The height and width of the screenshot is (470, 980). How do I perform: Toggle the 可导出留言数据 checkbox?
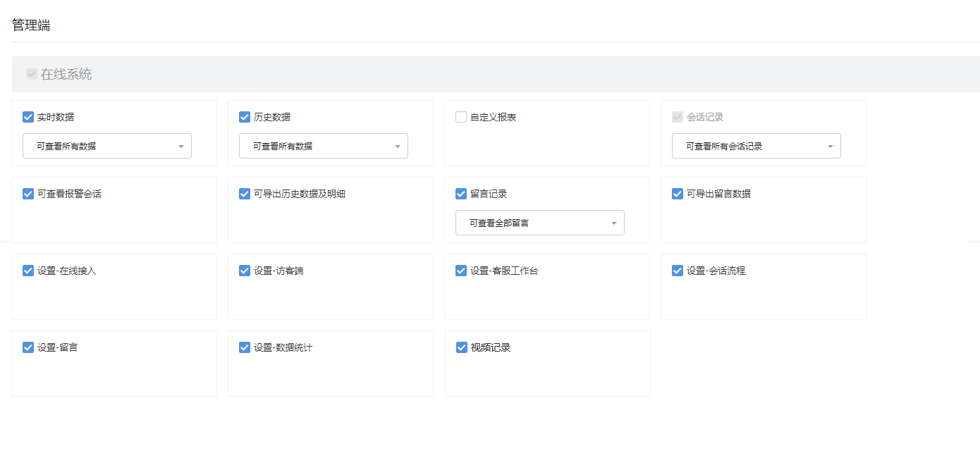click(678, 194)
